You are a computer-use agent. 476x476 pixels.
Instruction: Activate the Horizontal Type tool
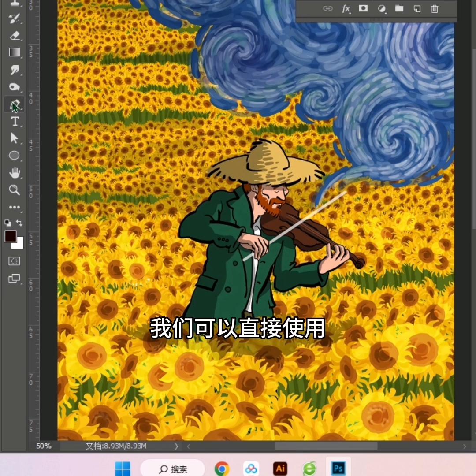tap(15, 122)
